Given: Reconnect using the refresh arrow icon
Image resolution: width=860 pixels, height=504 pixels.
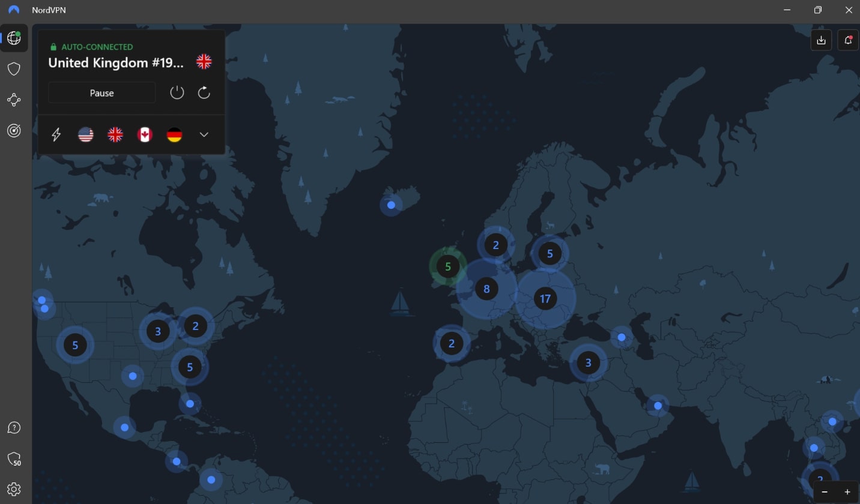Looking at the screenshot, I should coord(204,92).
